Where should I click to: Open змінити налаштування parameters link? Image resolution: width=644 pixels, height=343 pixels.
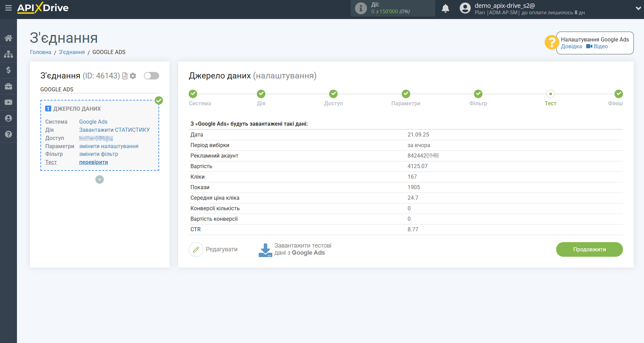tap(109, 146)
